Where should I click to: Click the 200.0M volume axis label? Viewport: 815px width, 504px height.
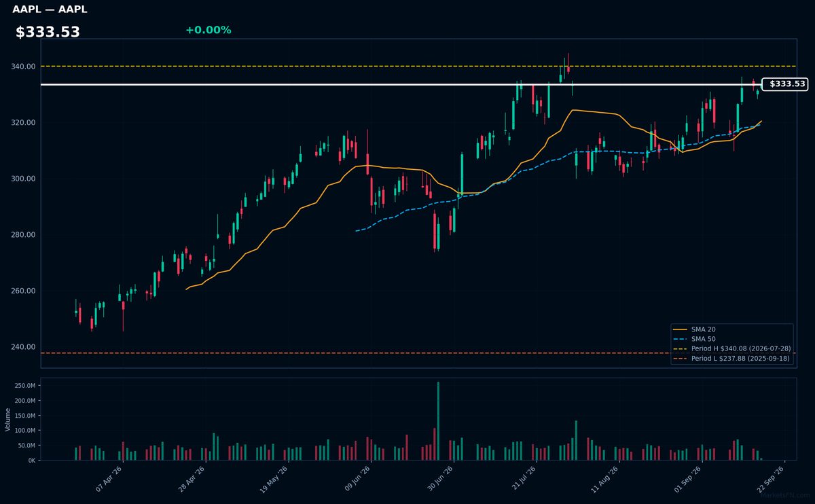click(24, 401)
